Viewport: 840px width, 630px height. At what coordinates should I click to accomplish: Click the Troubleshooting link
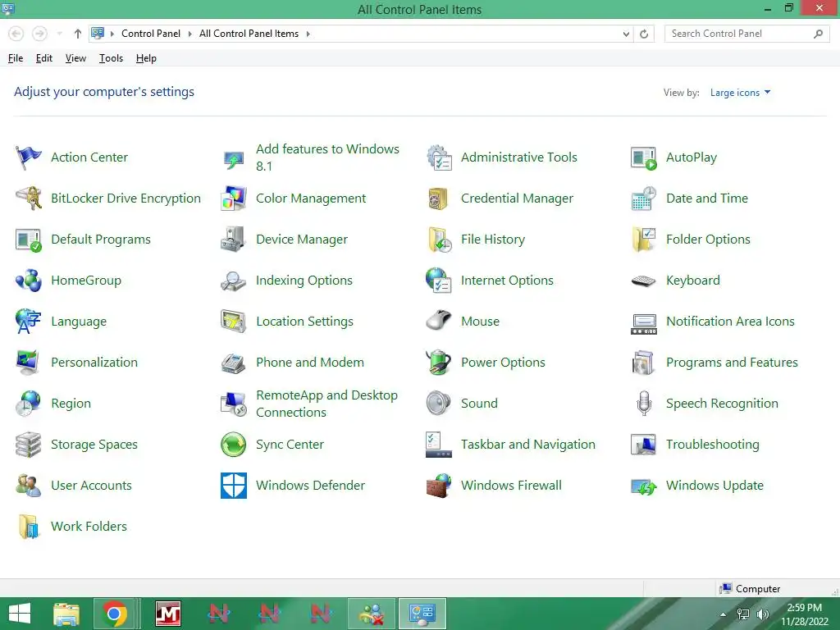click(713, 445)
